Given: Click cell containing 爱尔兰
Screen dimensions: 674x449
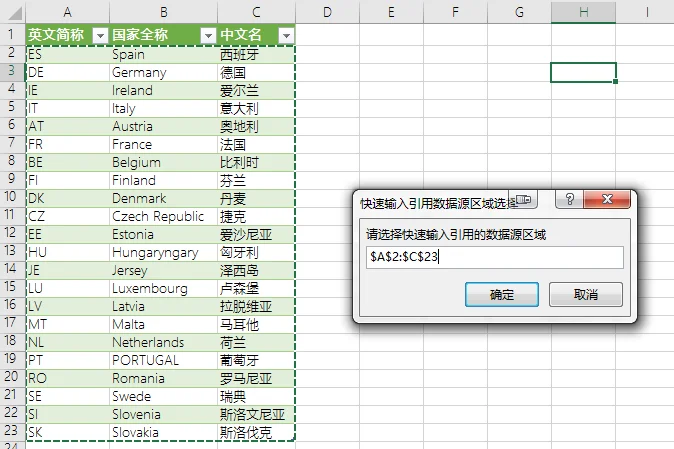Looking at the screenshot, I should point(256,90).
